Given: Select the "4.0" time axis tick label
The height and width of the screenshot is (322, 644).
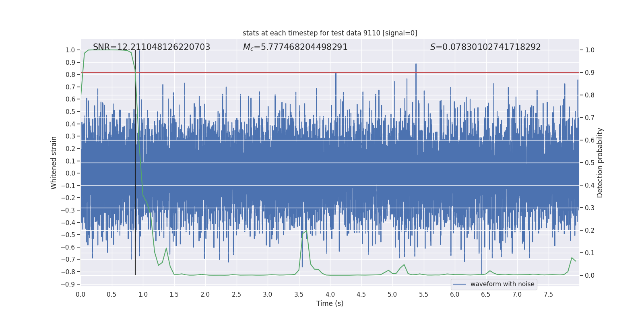Looking at the screenshot, I should (x=330, y=294).
